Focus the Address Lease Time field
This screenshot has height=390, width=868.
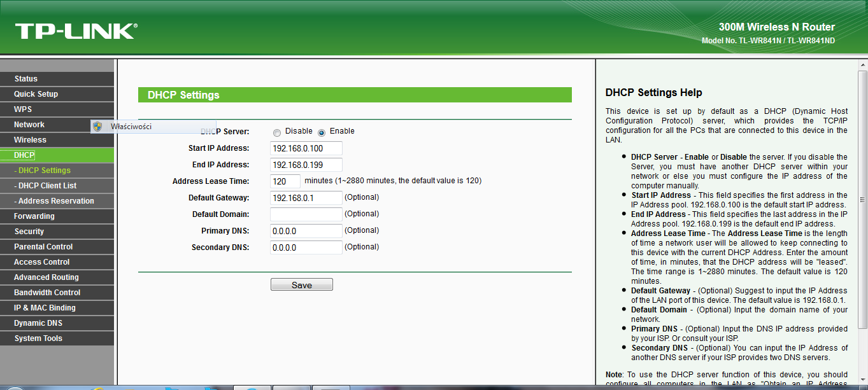[x=285, y=181]
